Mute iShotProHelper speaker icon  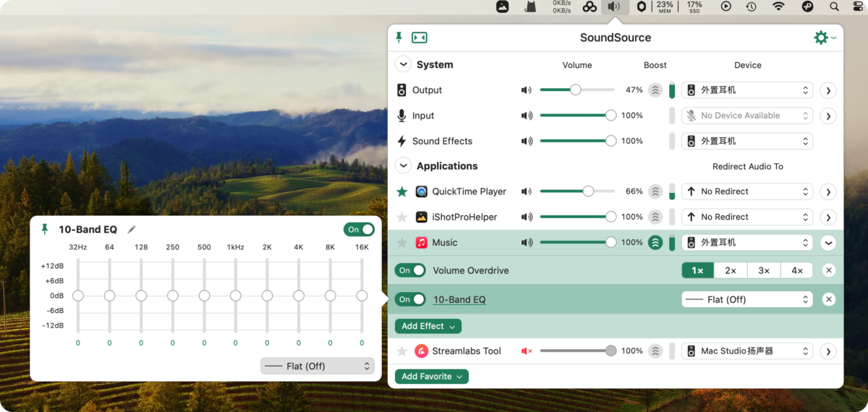point(527,217)
